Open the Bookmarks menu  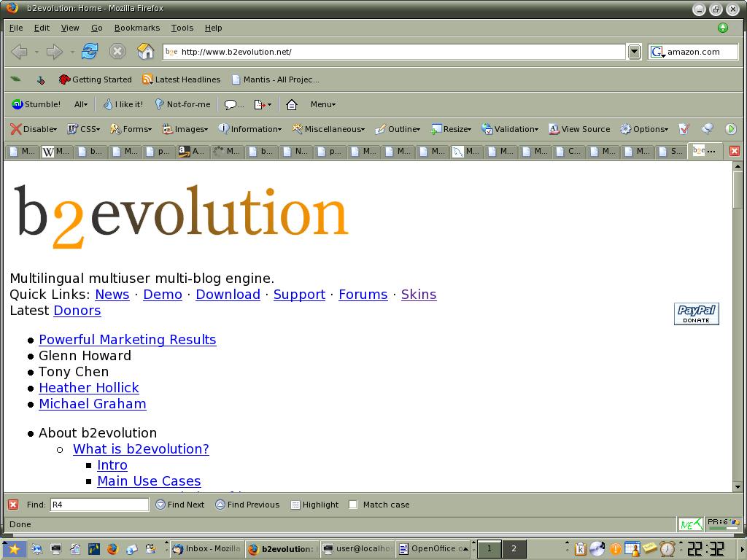(x=137, y=28)
